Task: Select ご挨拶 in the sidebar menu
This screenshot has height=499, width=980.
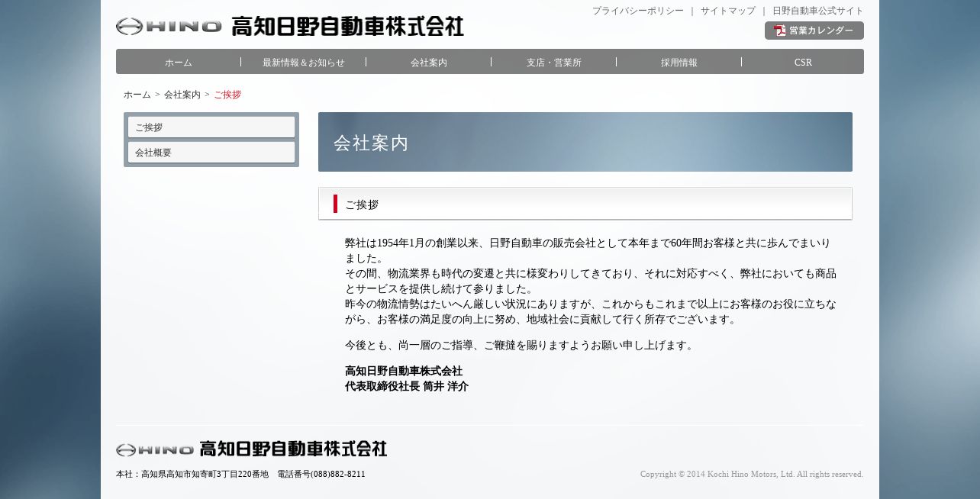Action: tap(211, 127)
